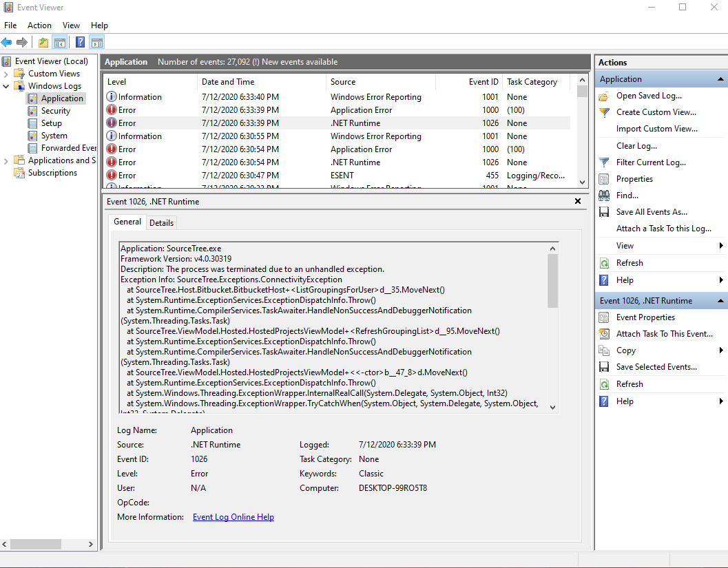Click the Find binoculars icon
This screenshot has height=568, width=728.
(603, 196)
